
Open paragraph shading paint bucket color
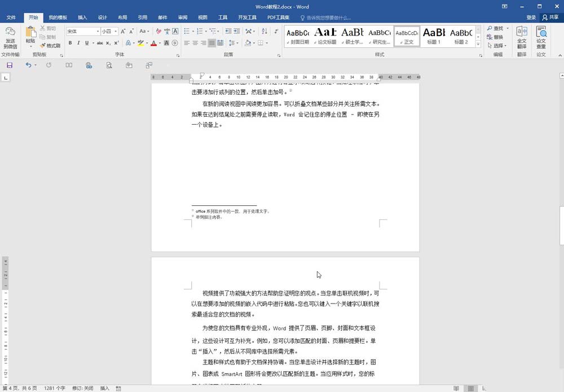(248, 43)
